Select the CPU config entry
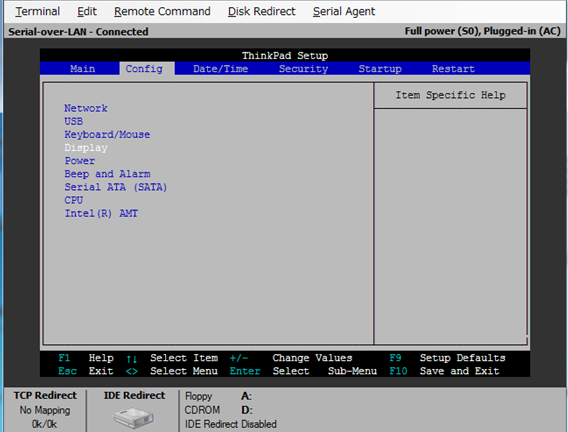This screenshot has width=568, height=432. [x=74, y=200]
